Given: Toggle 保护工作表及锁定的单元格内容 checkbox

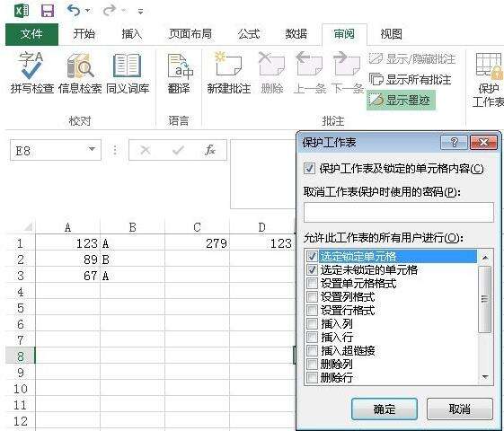Looking at the screenshot, I should [x=309, y=168].
